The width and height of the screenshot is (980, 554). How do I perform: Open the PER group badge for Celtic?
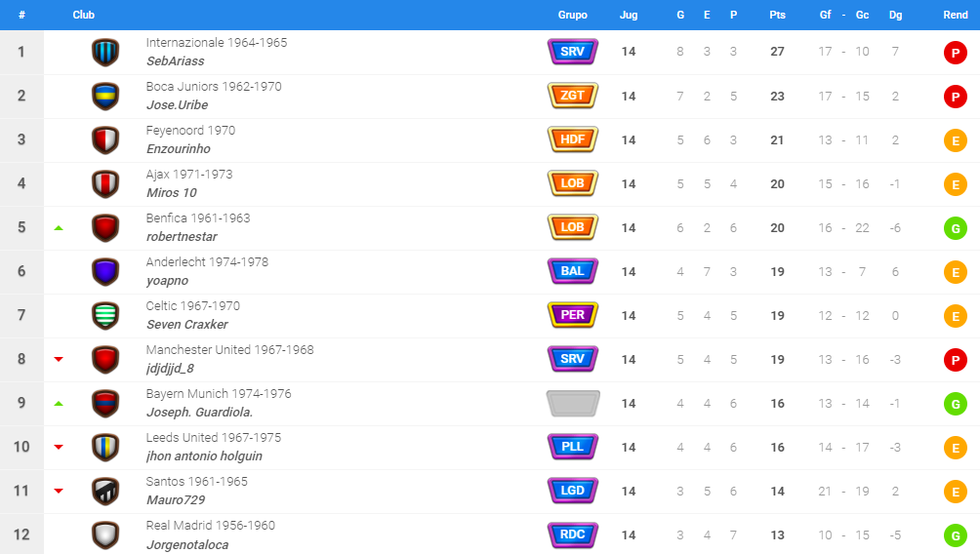573,315
